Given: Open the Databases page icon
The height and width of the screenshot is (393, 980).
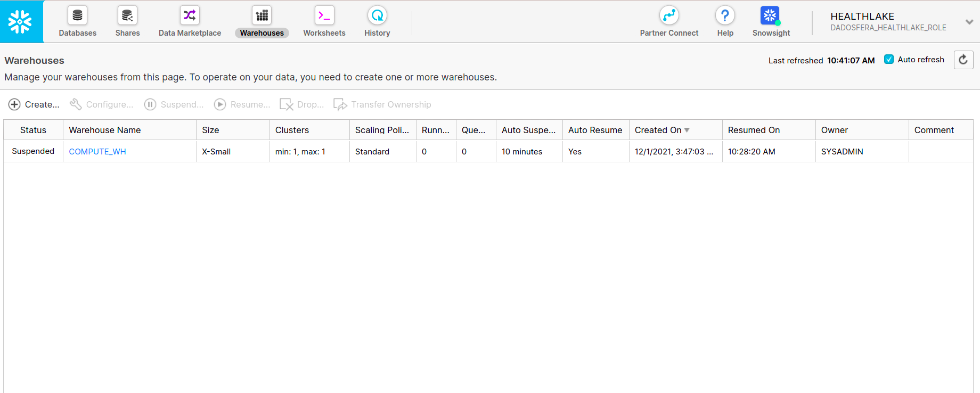Looking at the screenshot, I should [77, 15].
